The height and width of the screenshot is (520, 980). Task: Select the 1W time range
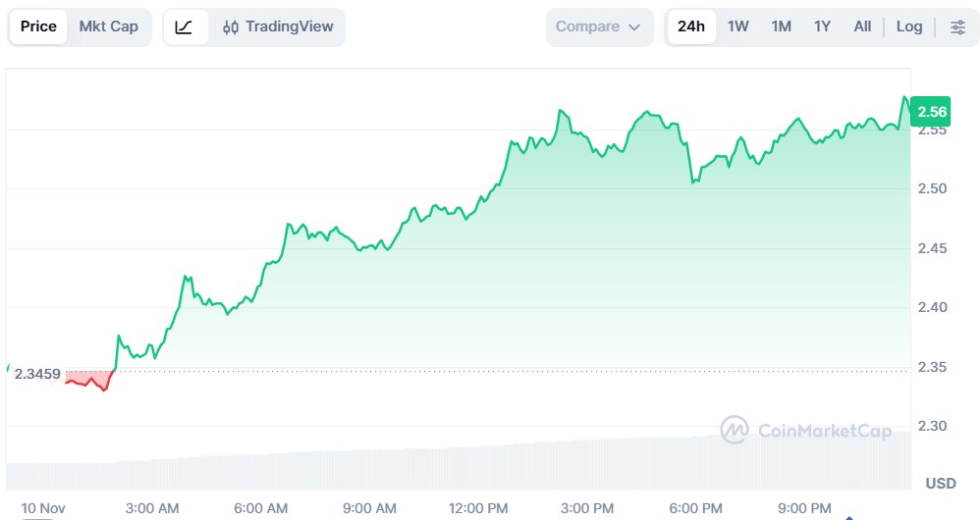click(738, 26)
